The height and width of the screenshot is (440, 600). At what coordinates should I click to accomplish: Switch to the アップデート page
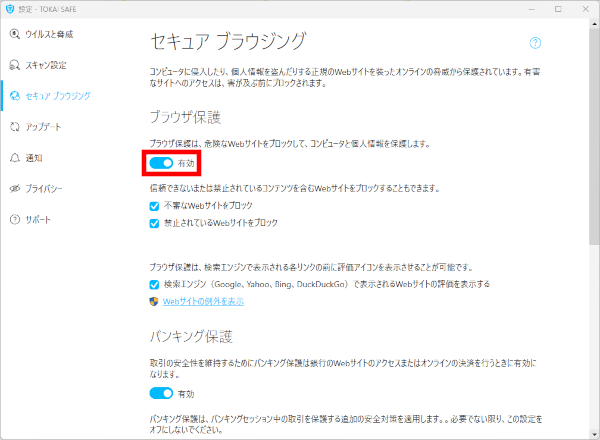tap(43, 127)
